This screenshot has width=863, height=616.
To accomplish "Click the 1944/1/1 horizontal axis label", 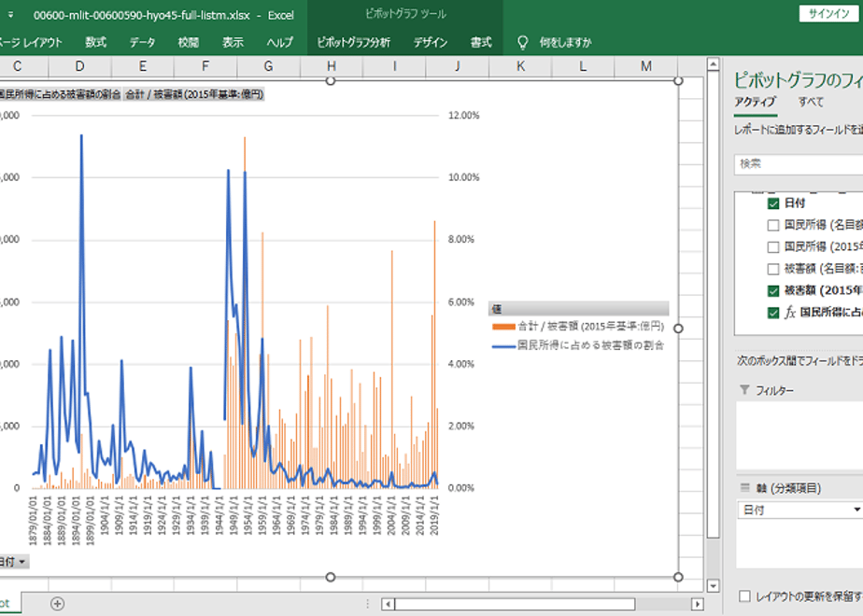I will [x=219, y=515].
